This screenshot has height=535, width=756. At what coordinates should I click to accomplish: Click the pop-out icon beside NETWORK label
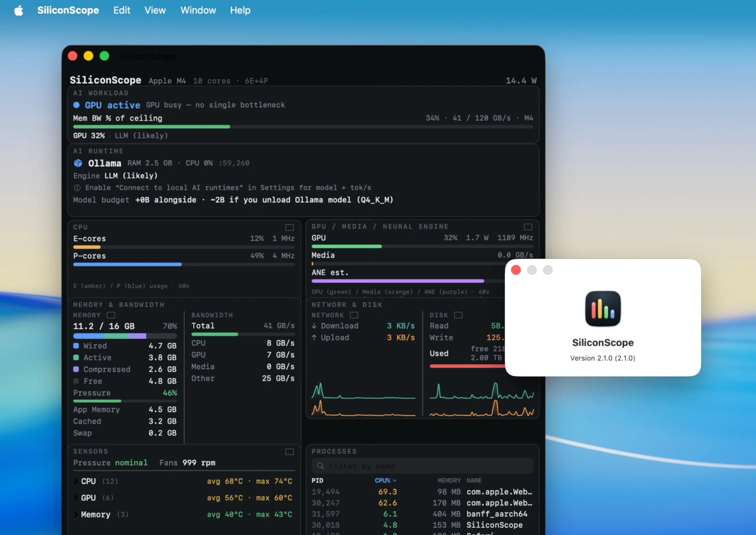pyautogui.click(x=354, y=316)
